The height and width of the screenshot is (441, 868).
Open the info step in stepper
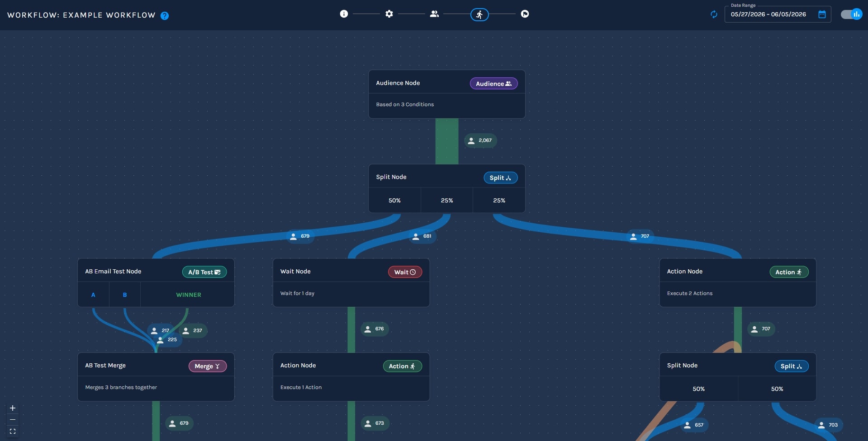point(344,14)
